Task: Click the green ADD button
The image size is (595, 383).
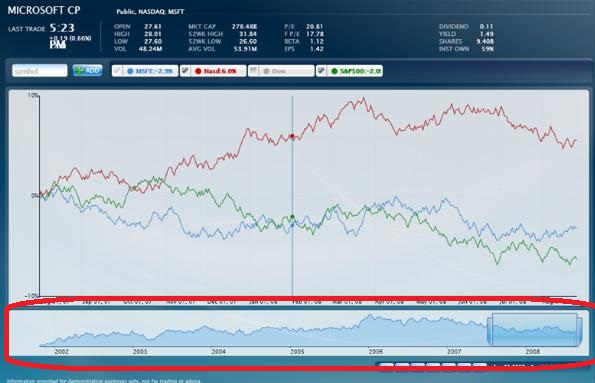Action: [88, 70]
